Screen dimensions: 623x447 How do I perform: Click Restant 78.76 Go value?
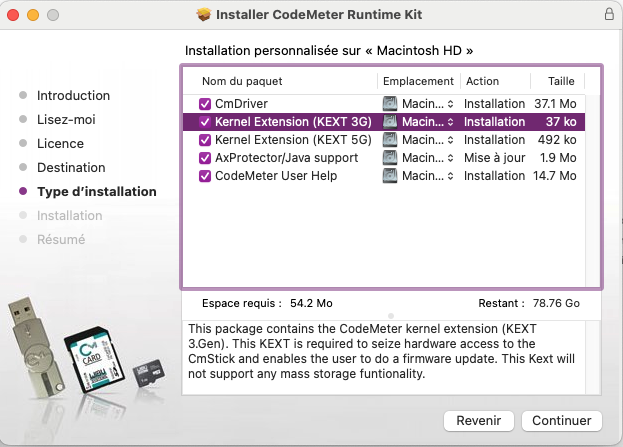(556, 303)
